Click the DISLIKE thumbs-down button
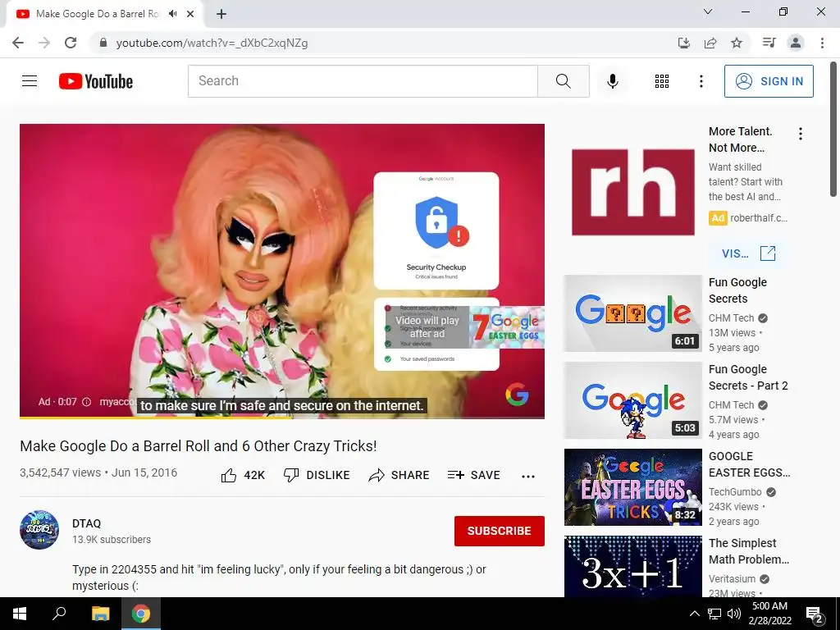This screenshot has width=840, height=630. pyautogui.click(x=317, y=475)
